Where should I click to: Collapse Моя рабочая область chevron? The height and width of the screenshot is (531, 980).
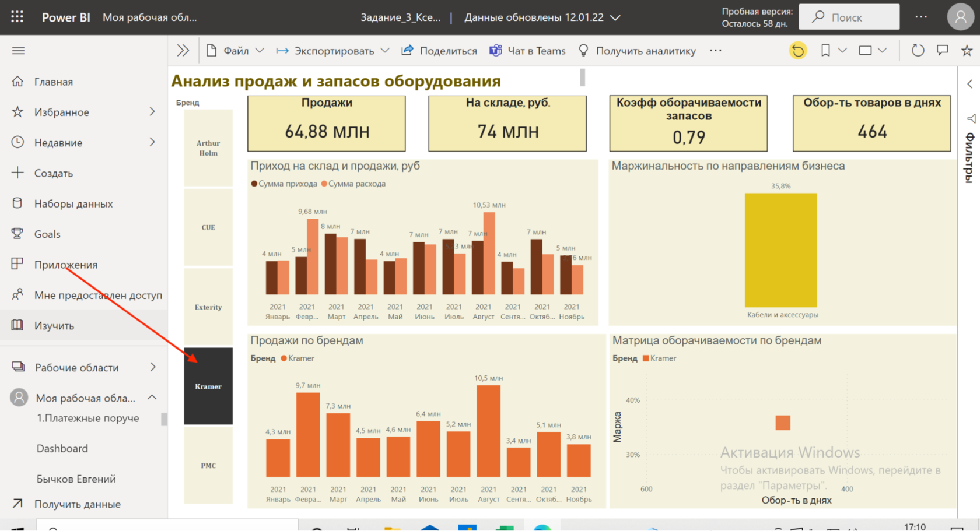[x=152, y=398]
